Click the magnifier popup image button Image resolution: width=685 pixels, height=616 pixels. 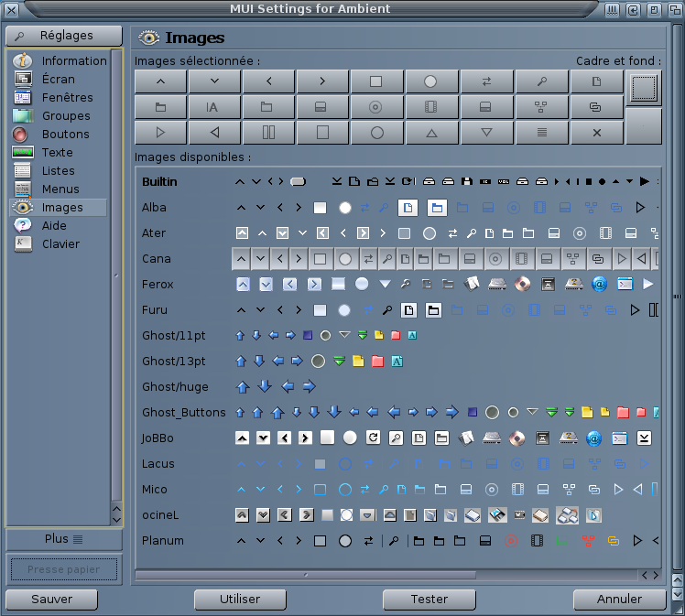pos(541,81)
